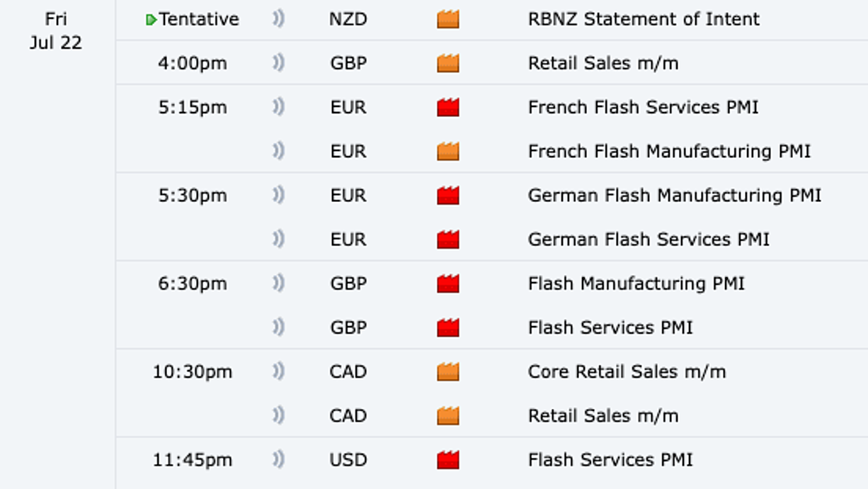
Task: Click the green arrow next to Tentative
Action: pyautogui.click(x=151, y=21)
